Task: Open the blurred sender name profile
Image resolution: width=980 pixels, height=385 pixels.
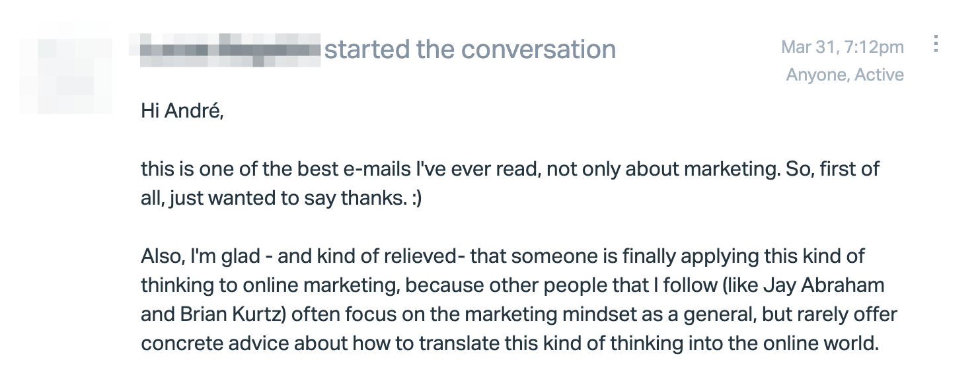Action: [231, 49]
